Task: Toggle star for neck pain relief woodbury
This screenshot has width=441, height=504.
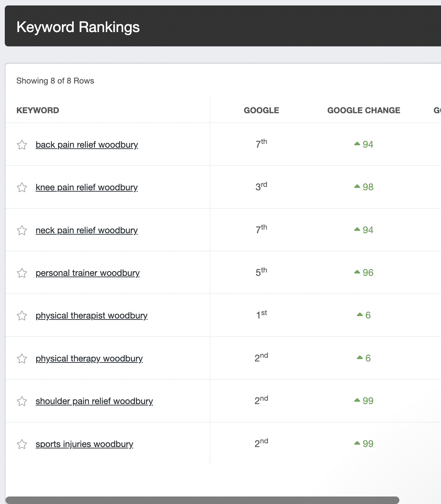Action: (22, 231)
